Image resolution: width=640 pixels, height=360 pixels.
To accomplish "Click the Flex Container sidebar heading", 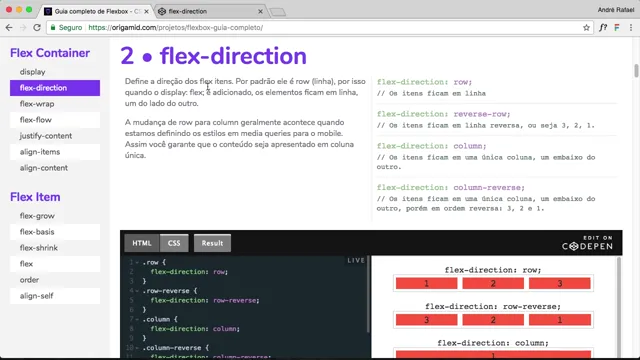I will pyautogui.click(x=50, y=53).
